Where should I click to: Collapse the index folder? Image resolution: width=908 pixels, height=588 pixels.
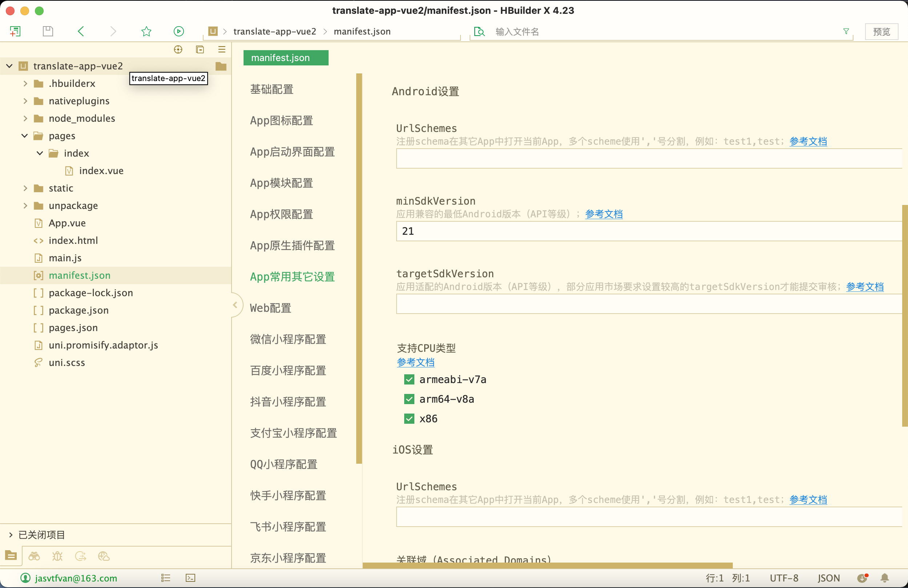[40, 153]
